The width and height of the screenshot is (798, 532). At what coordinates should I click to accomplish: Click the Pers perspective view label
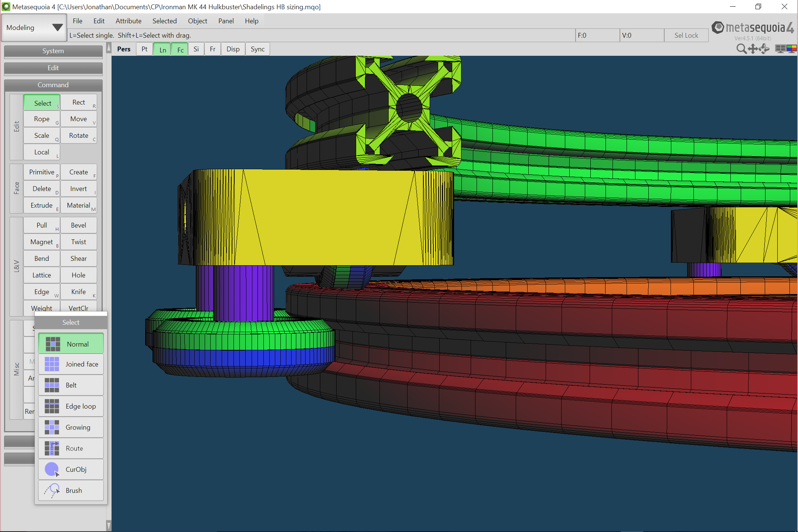point(124,49)
